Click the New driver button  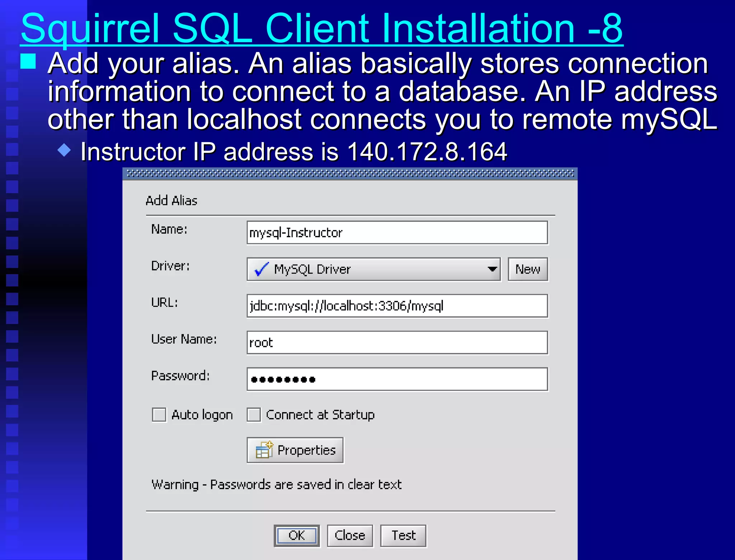528,269
